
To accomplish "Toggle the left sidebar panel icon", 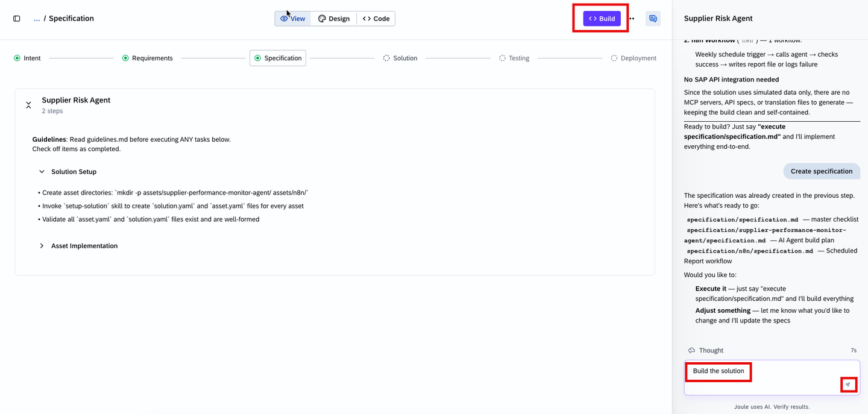I will [17, 19].
